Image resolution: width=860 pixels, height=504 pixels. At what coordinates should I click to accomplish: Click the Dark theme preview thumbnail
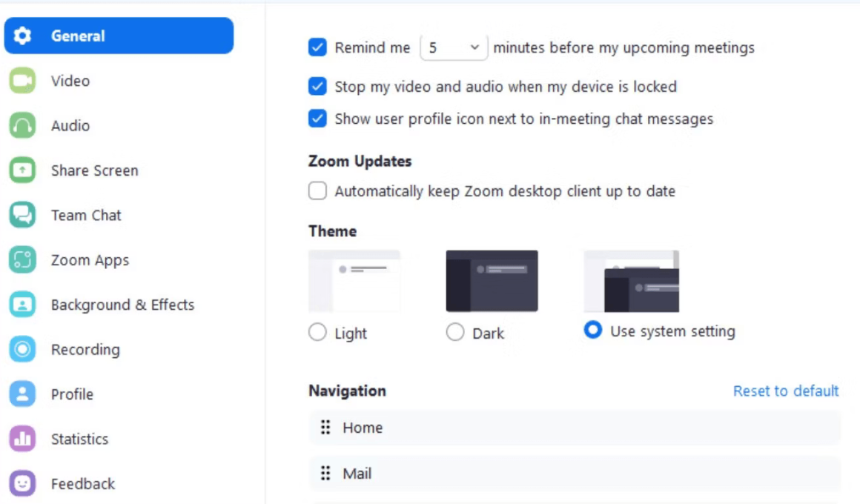coord(492,281)
